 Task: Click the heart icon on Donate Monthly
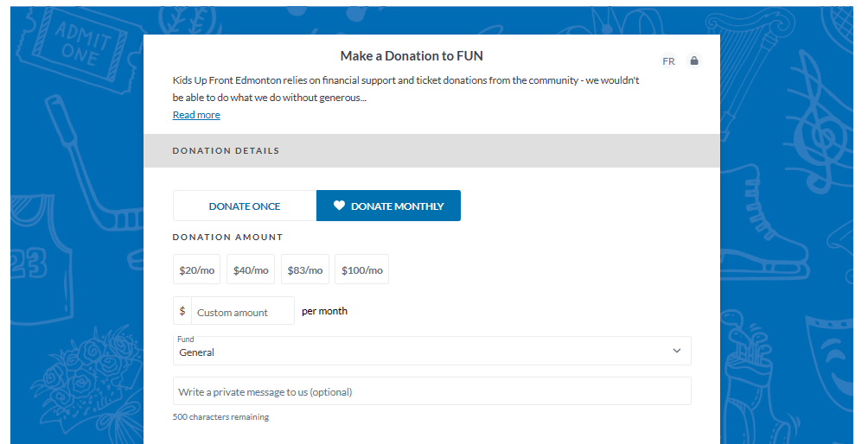(x=339, y=206)
